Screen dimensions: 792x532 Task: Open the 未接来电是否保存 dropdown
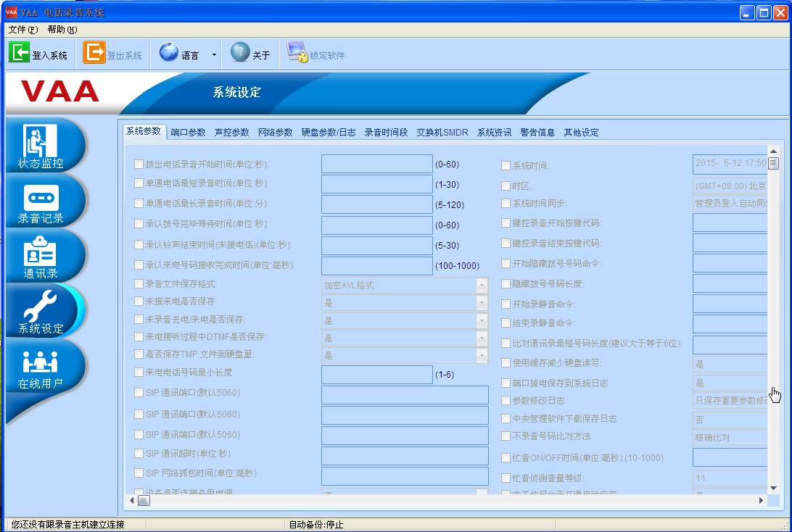tap(482, 303)
